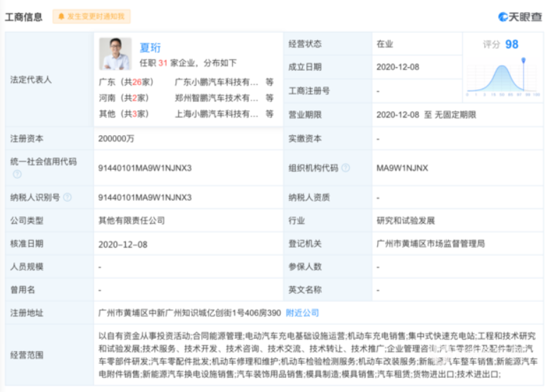Select registration authority 广州市黄埔区市场监督管理局
552x392 pixels.
[x=430, y=243]
